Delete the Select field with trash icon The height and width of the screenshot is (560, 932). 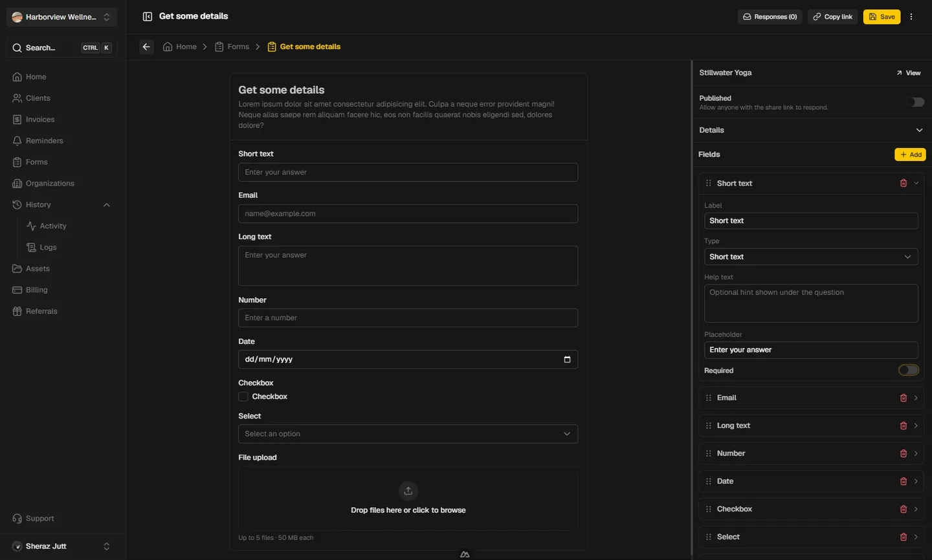[x=904, y=537]
